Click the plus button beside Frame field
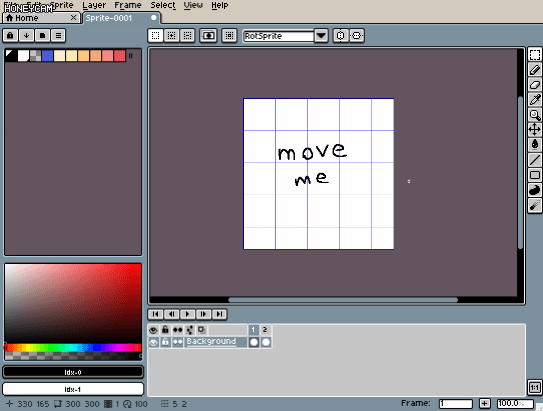543x411 pixels. coord(484,403)
